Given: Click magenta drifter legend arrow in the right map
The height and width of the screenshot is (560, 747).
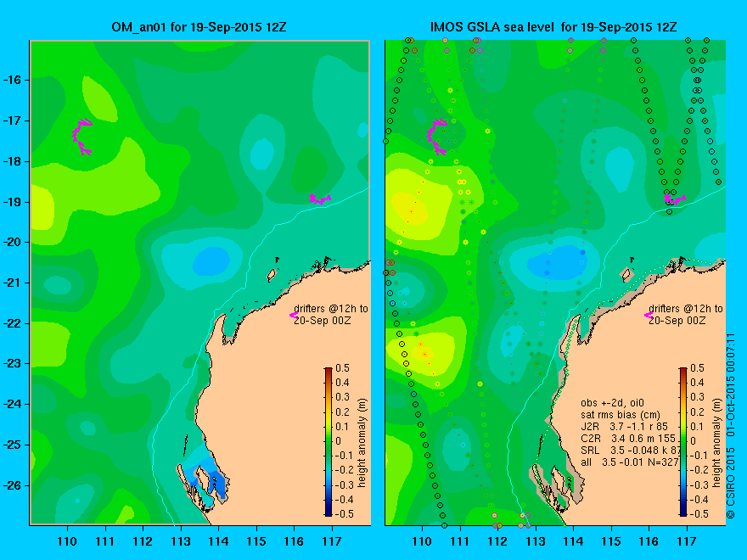Looking at the screenshot, I should pyautogui.click(x=648, y=315).
